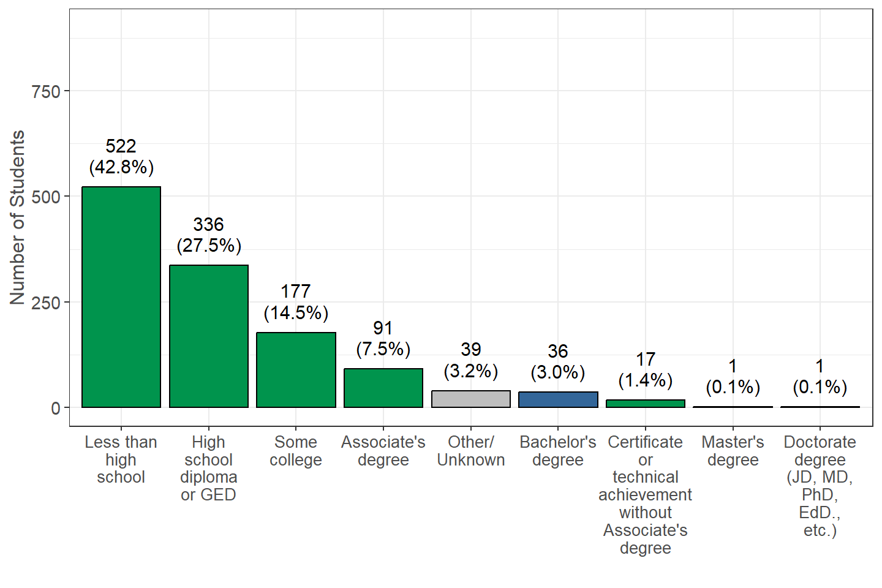The image size is (882, 588).
Task: Select the 177 (14.5%) value label
Action: pyautogui.click(x=296, y=302)
